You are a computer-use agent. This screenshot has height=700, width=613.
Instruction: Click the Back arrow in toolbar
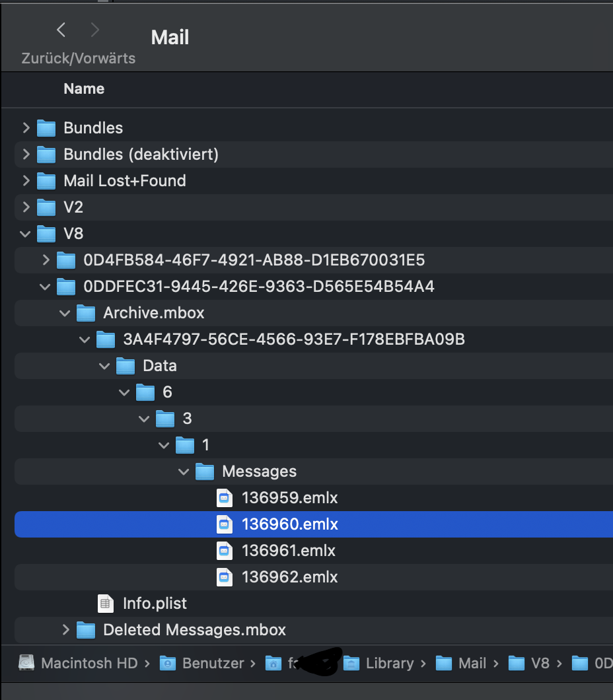(x=61, y=30)
